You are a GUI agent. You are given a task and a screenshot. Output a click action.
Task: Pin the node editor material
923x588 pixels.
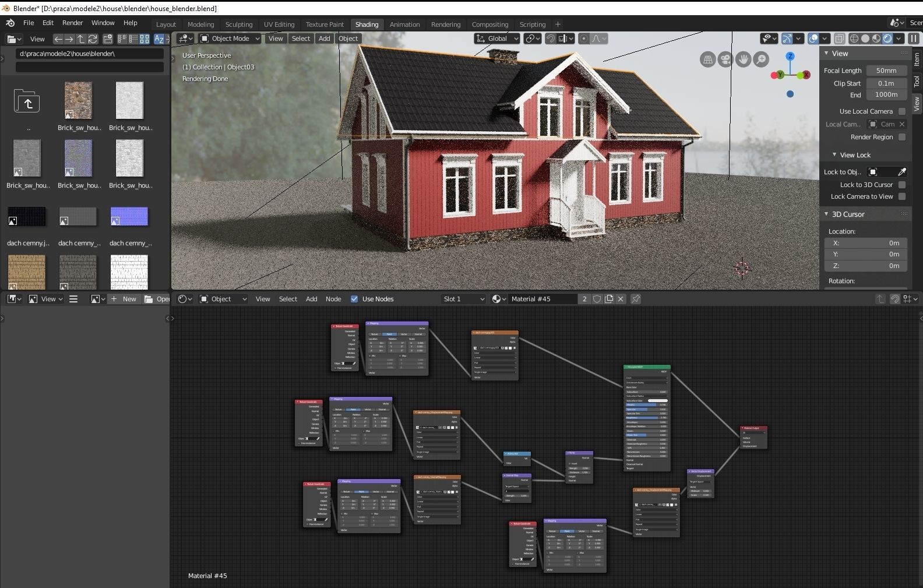pos(636,299)
